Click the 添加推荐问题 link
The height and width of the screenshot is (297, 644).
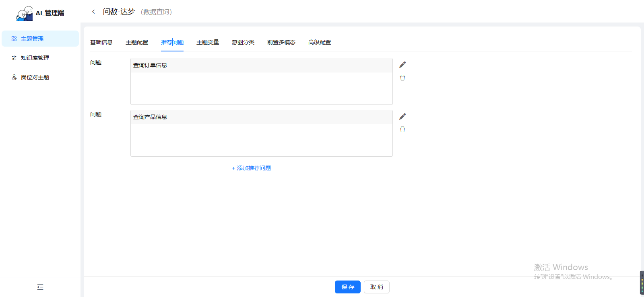[252, 168]
